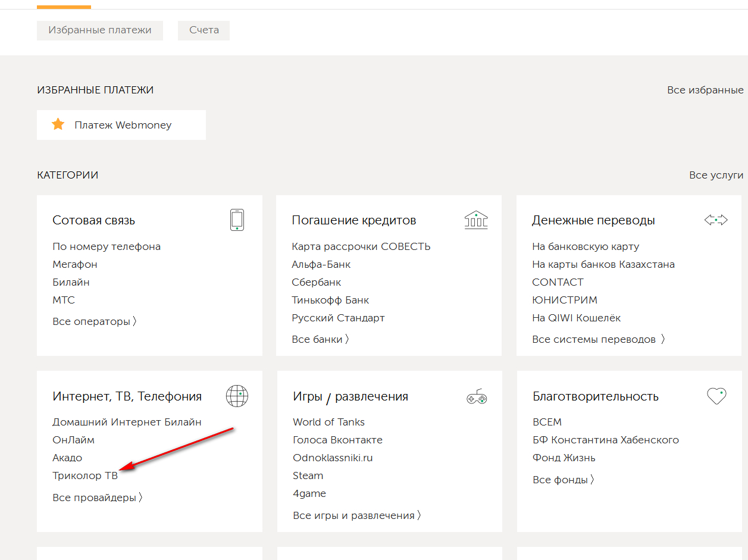Choose Steam in the games category
The image size is (748, 560).
[x=308, y=475]
